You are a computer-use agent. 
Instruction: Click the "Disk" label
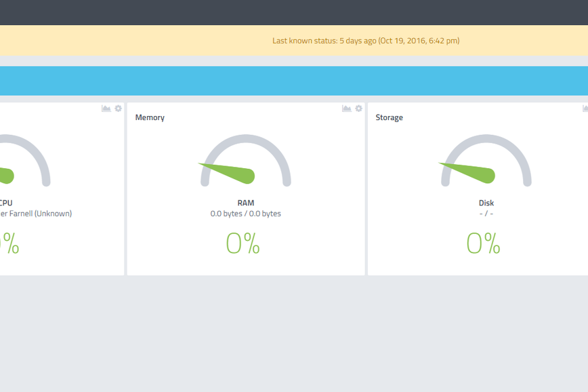click(x=486, y=203)
